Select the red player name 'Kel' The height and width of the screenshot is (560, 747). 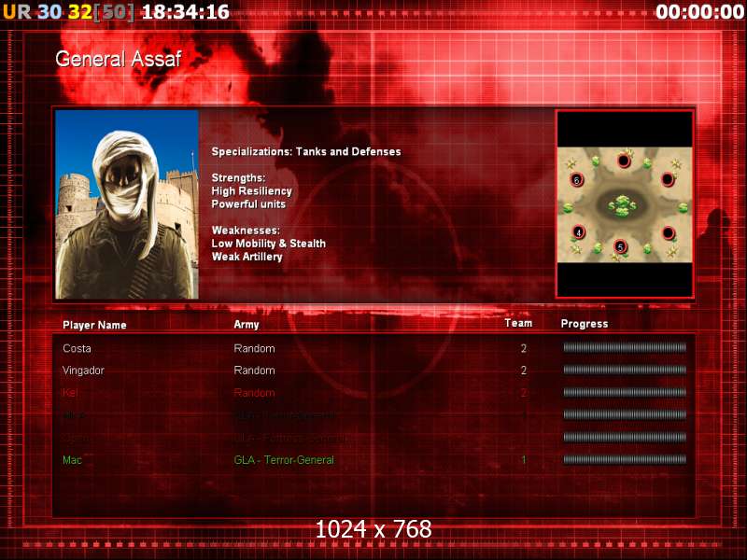pyautogui.click(x=70, y=393)
